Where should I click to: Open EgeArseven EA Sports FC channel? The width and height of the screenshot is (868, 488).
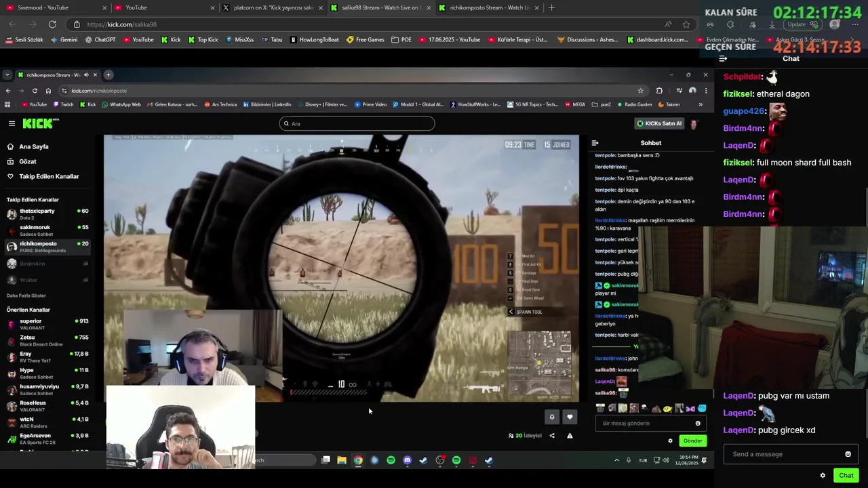[47, 439]
